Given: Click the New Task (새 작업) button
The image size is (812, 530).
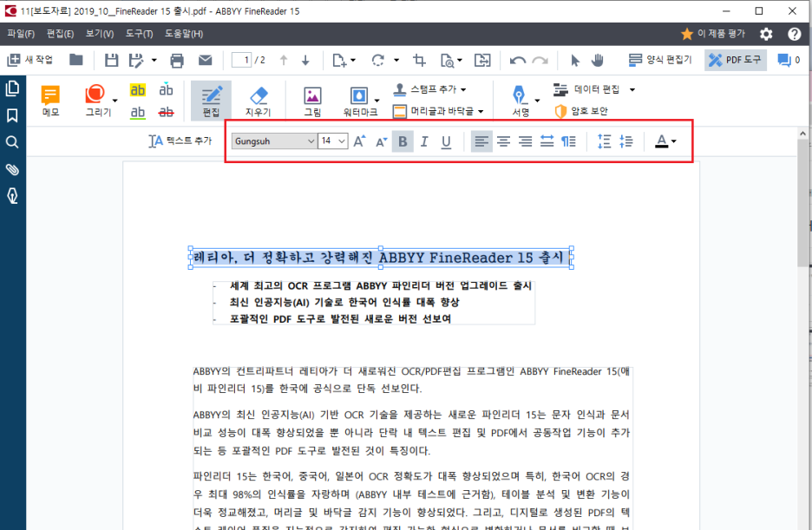Looking at the screenshot, I should (x=30, y=60).
